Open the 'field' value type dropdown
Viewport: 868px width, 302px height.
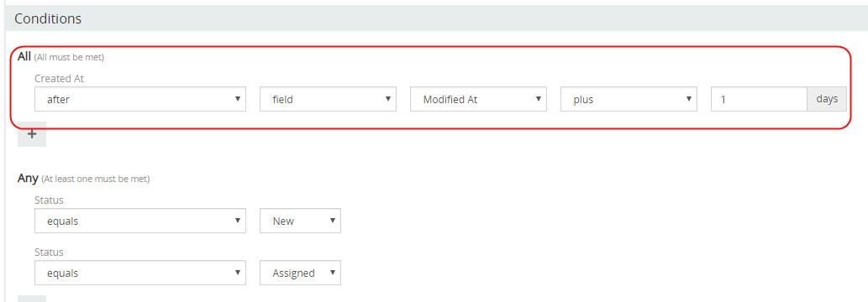coord(328,99)
